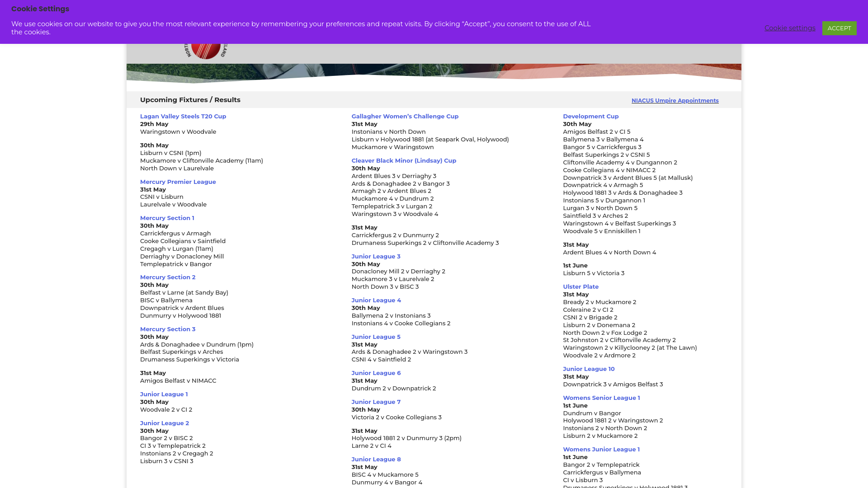This screenshot has width=868, height=488.
Task: Select Cregagh v Lurgan (11am) fixture
Action: coord(177,249)
